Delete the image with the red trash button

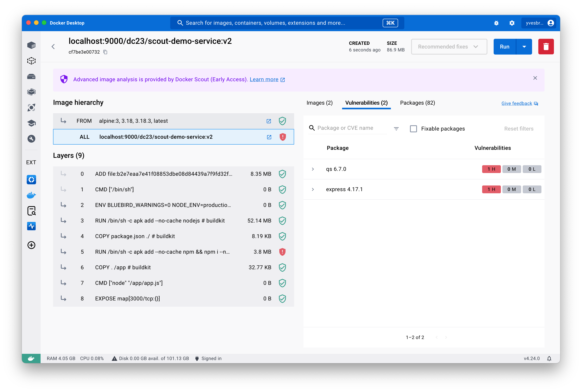coord(546,47)
